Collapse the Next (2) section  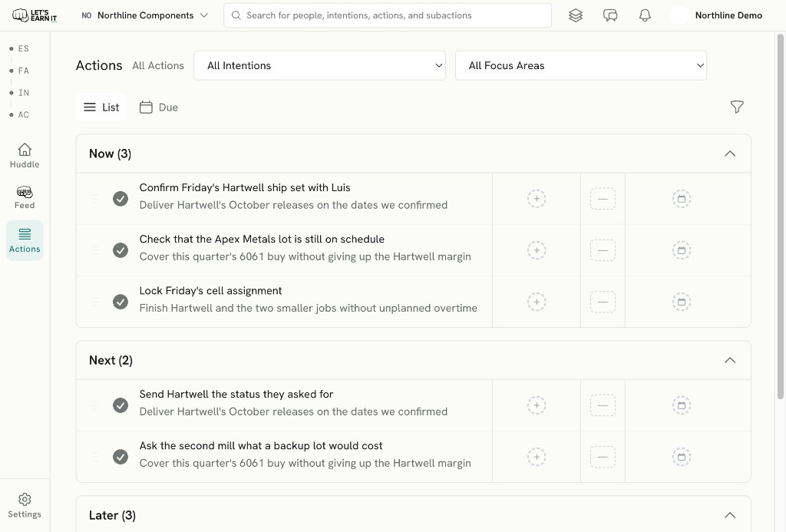coord(730,360)
